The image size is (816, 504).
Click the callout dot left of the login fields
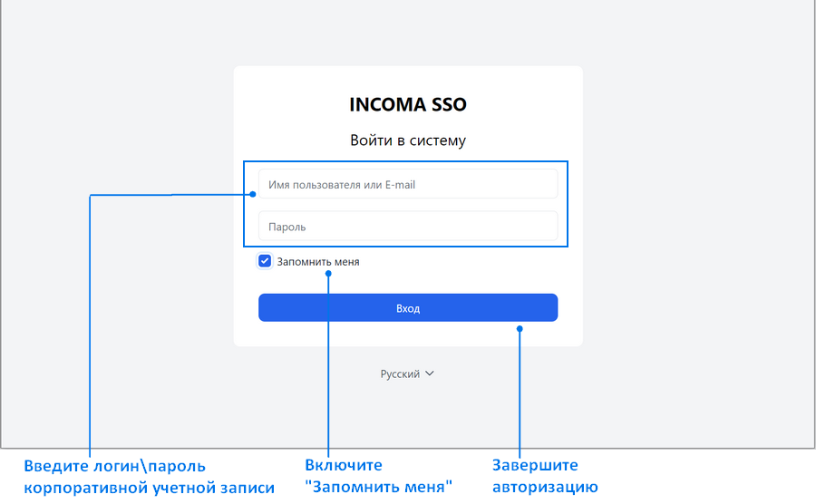pos(252,194)
